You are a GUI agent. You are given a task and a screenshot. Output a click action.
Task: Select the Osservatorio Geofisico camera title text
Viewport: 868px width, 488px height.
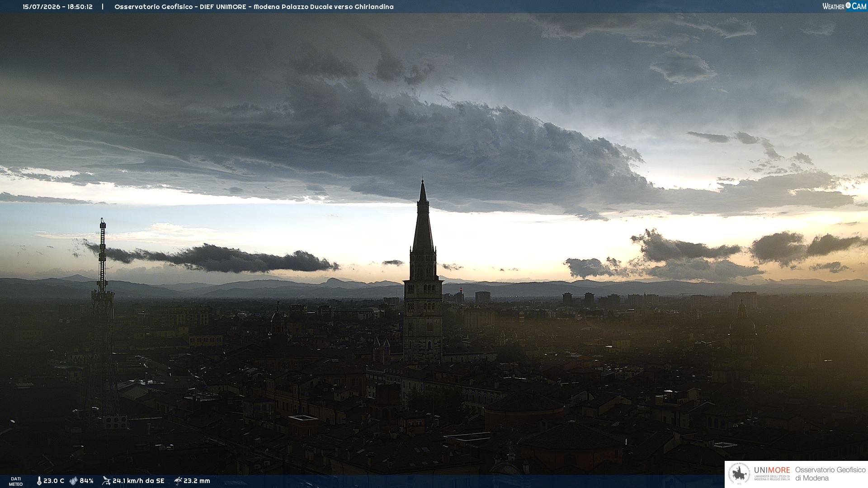254,7
